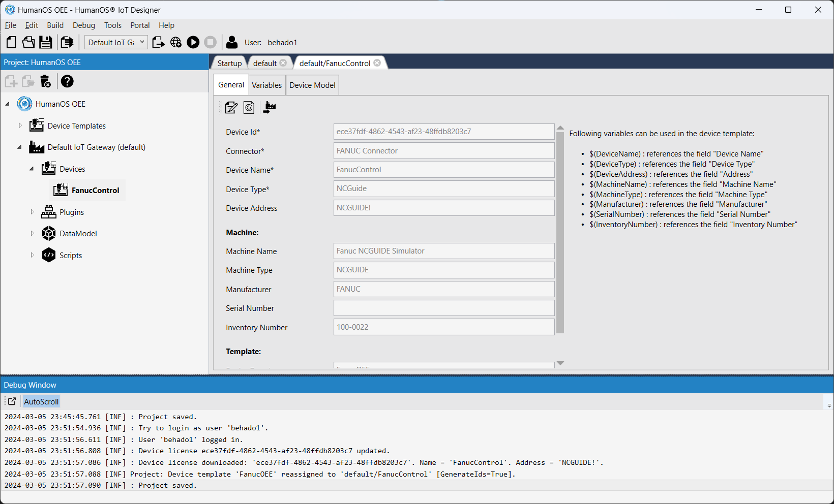Click the add new item icon in project panel

pyautogui.click(x=11, y=81)
